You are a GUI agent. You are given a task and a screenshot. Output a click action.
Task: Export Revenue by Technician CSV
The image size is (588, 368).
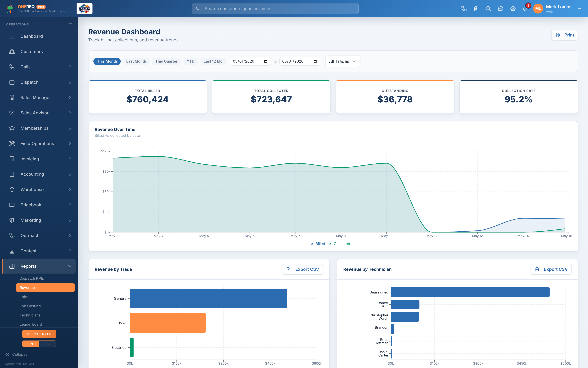click(551, 269)
